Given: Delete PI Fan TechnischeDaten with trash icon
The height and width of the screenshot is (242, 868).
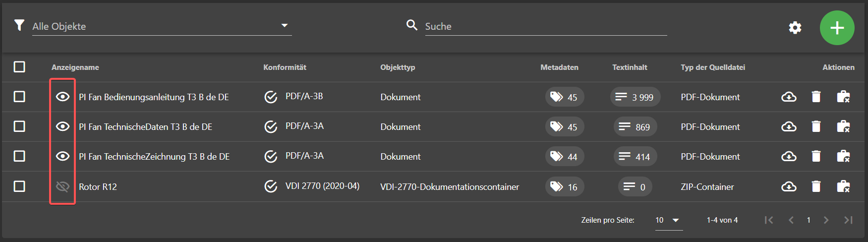Looking at the screenshot, I should point(816,127).
